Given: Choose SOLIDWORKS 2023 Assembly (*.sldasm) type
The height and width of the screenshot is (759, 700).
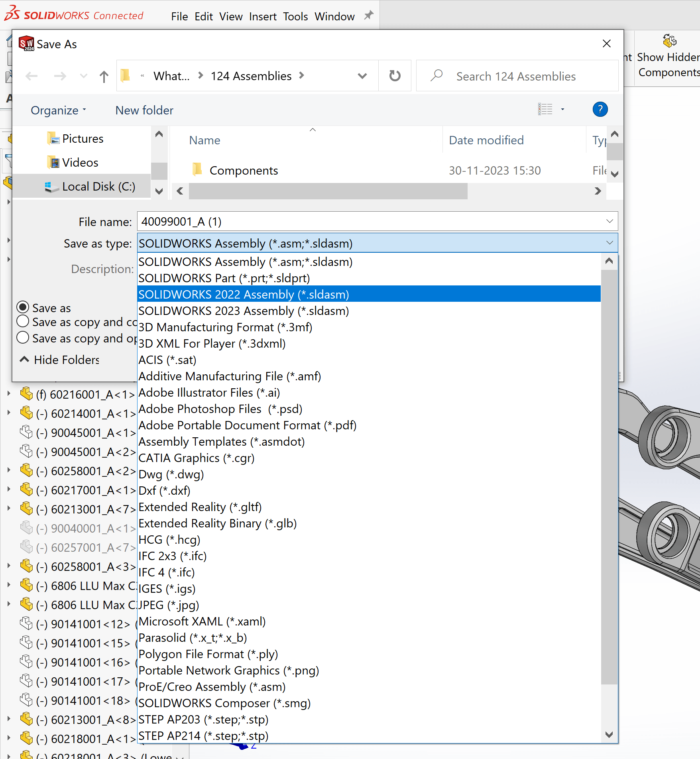Looking at the screenshot, I should click(369, 311).
